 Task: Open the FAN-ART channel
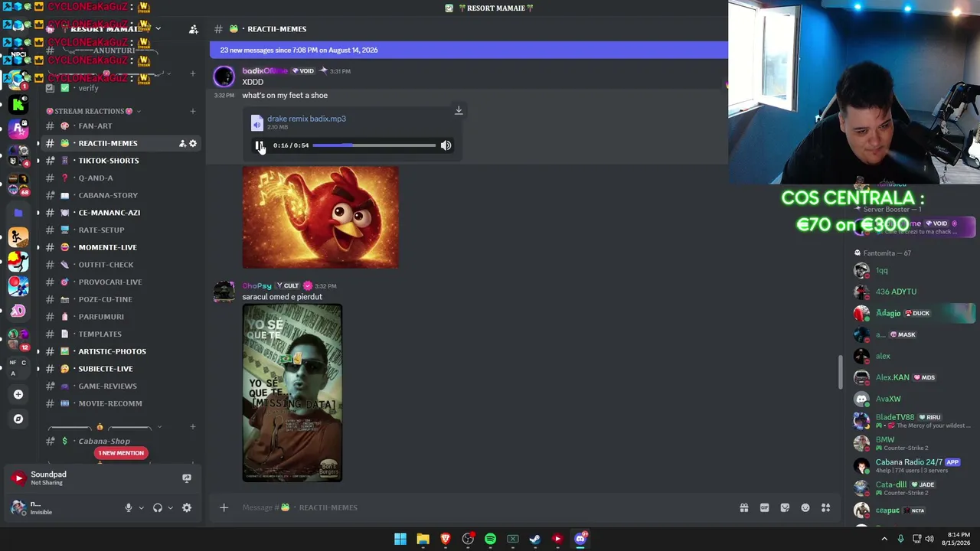[x=95, y=126]
